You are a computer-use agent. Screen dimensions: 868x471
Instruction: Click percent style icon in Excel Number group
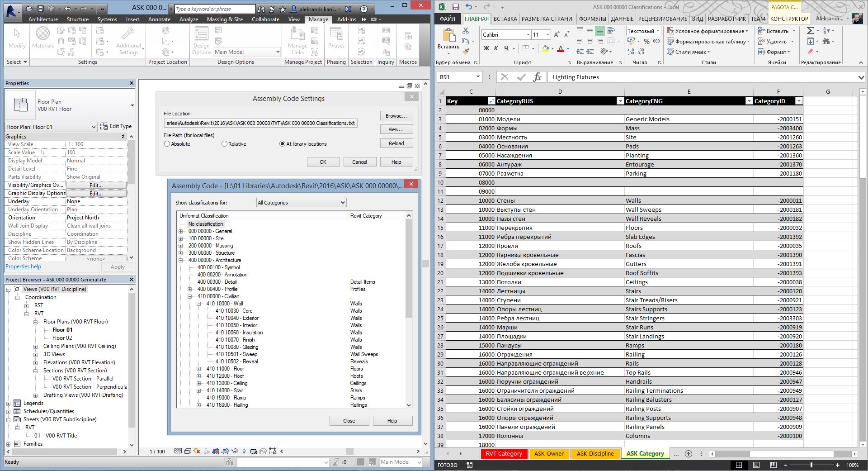[646, 41]
